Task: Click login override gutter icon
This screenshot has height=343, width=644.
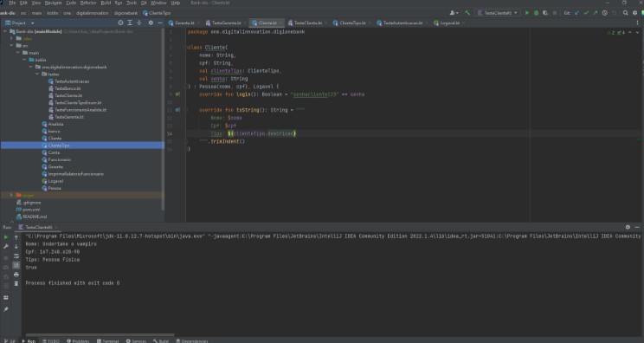Action: coord(177,94)
